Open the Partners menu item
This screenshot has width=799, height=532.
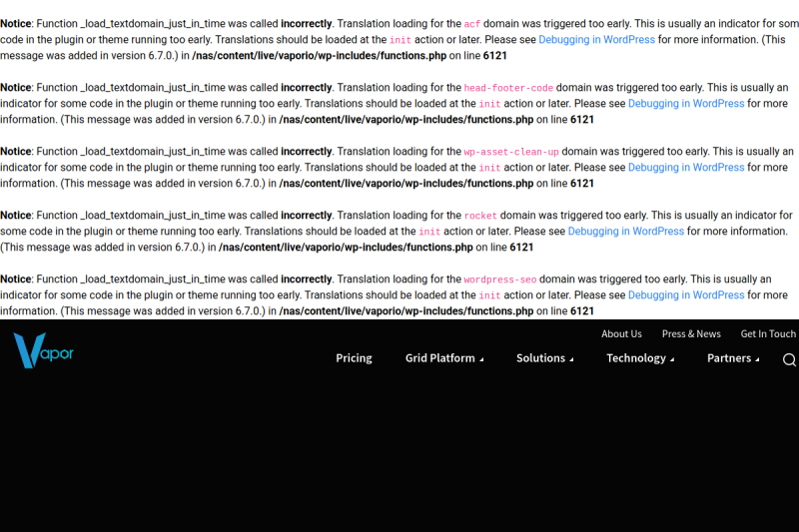(729, 358)
